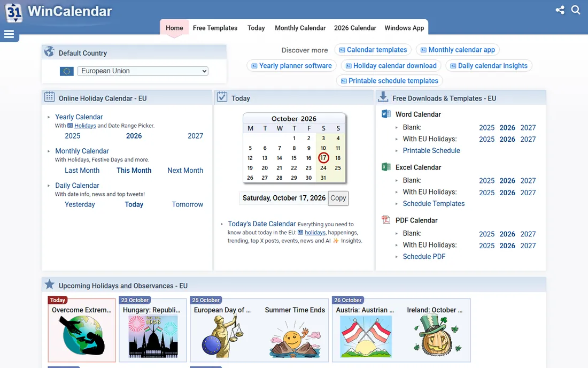
Task: Open Today's Date Calendar link
Action: 262,224
